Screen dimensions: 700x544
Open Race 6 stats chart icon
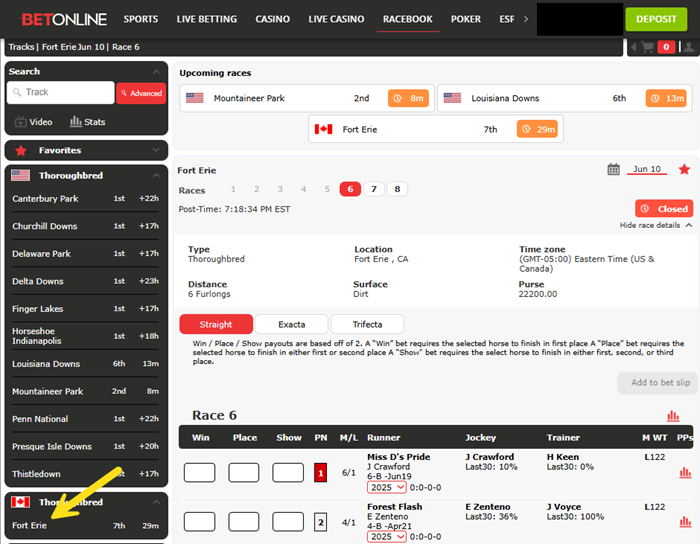click(x=673, y=416)
